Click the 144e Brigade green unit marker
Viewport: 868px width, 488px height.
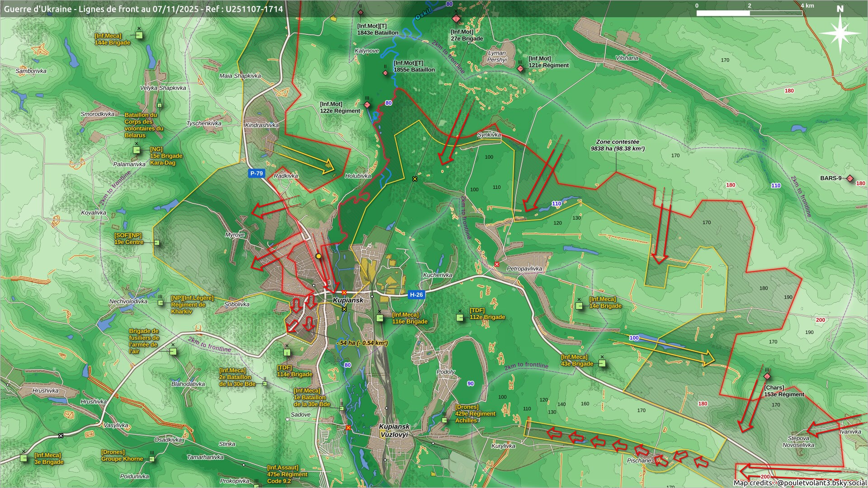(x=139, y=35)
